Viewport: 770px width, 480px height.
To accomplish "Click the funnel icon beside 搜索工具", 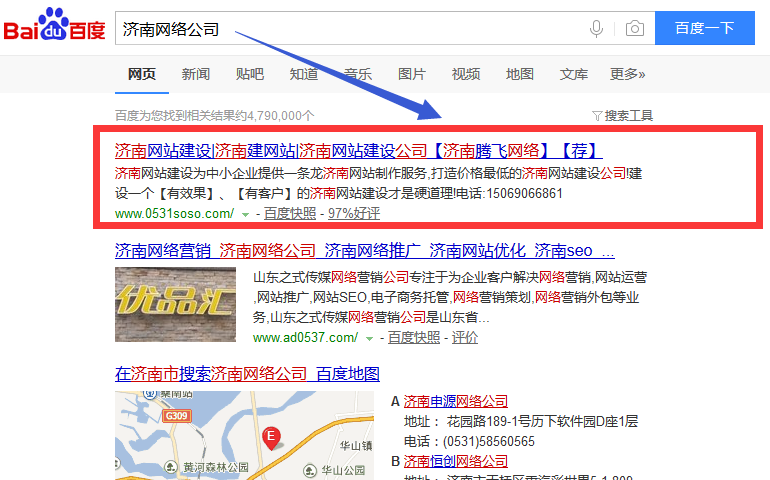I will tap(597, 116).
